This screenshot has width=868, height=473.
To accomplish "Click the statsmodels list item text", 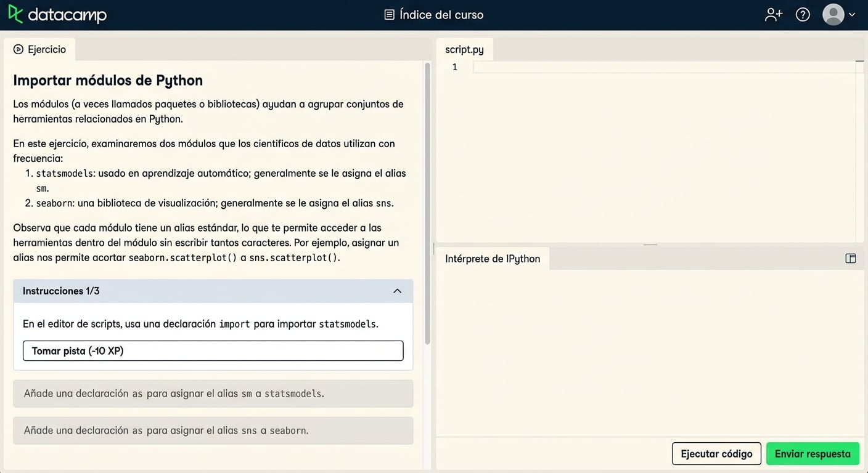I will click(221, 180).
